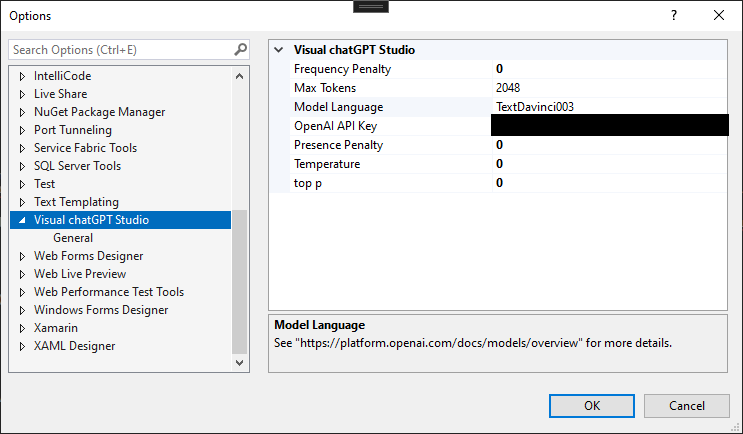
Task: Click the Cancel button
Action: pyautogui.click(x=687, y=406)
